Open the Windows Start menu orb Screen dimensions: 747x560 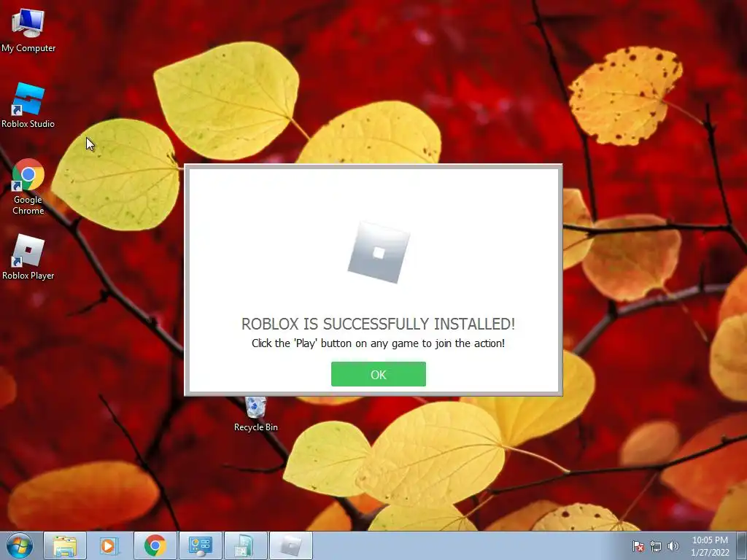pyautogui.click(x=20, y=545)
